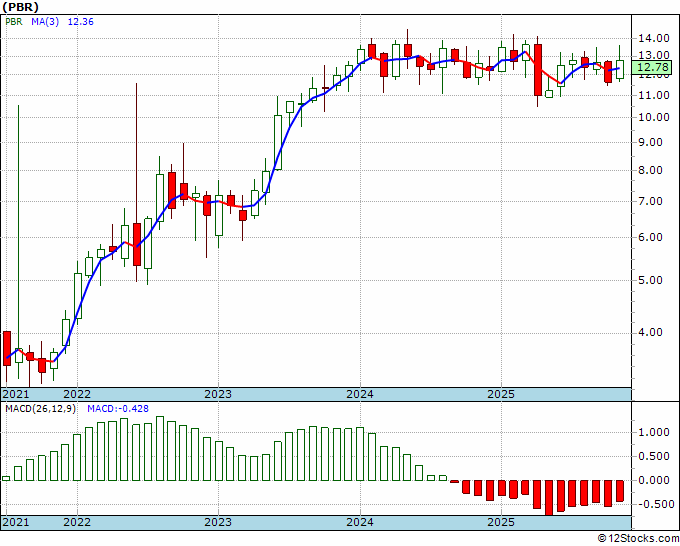Click 2025 on the MACD timeline

coord(501,522)
